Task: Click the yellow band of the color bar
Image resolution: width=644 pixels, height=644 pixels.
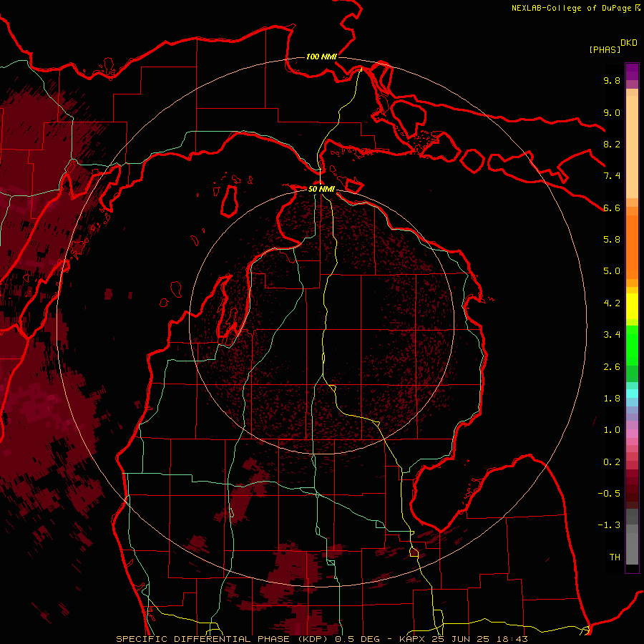Action: pyautogui.click(x=632, y=306)
